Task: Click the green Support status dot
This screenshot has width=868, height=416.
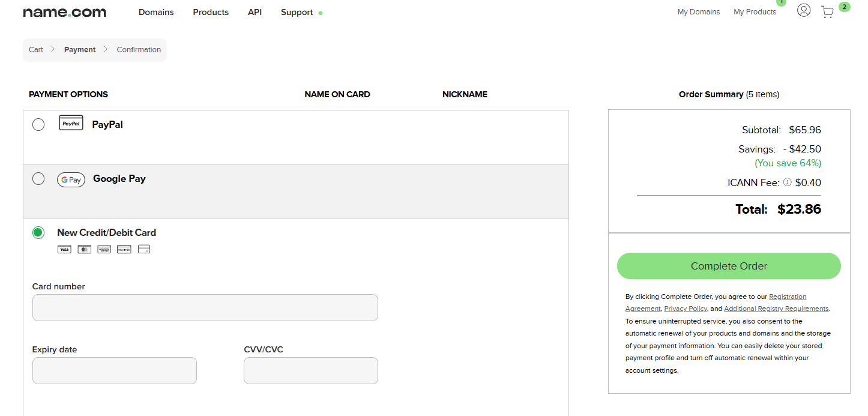Action: [321, 13]
